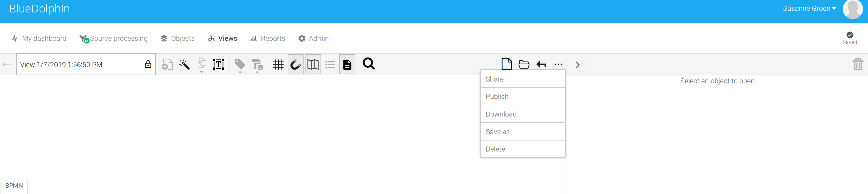Click the left back arrow beside view name

point(7,64)
